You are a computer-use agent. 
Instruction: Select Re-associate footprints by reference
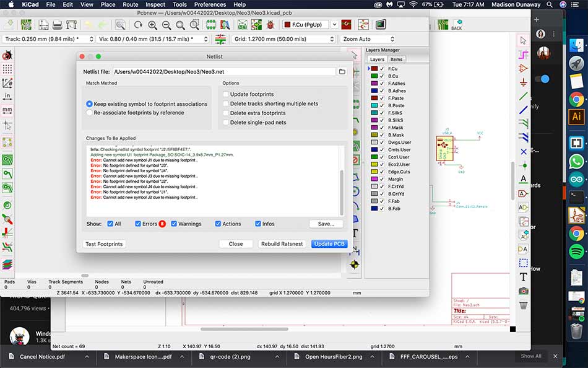[89, 113]
